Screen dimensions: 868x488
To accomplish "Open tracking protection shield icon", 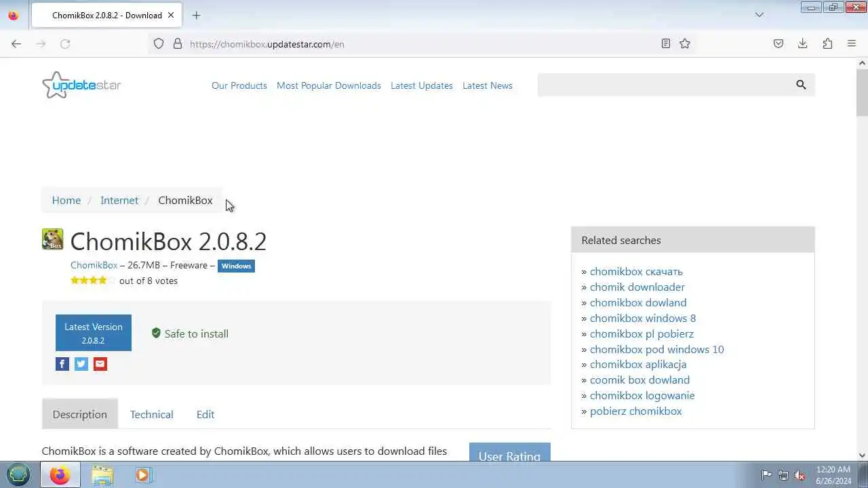I will pyautogui.click(x=159, y=43).
